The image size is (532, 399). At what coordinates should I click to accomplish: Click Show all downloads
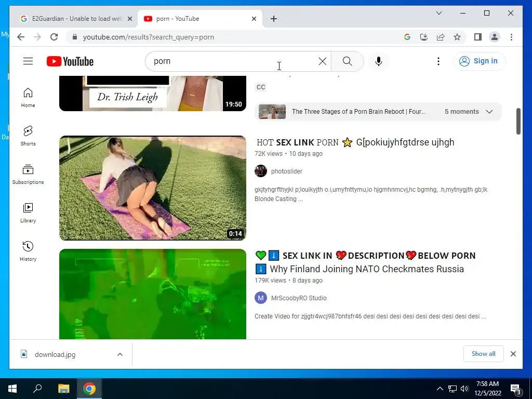(x=484, y=354)
